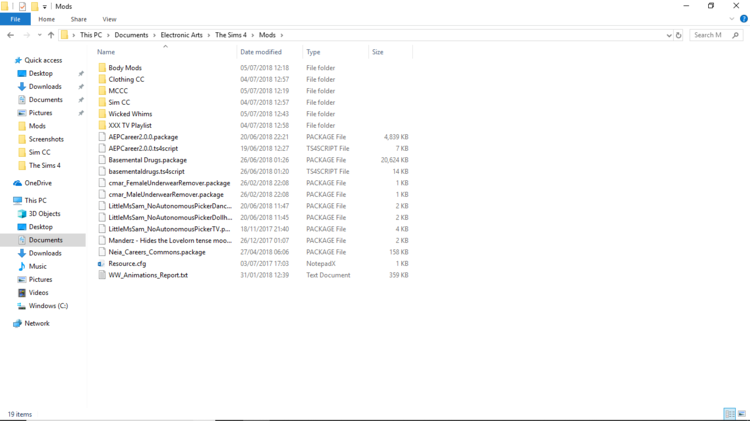This screenshot has width=750, height=421.
Task: Select the WW_Animations_Report.txt file icon
Action: click(x=102, y=275)
